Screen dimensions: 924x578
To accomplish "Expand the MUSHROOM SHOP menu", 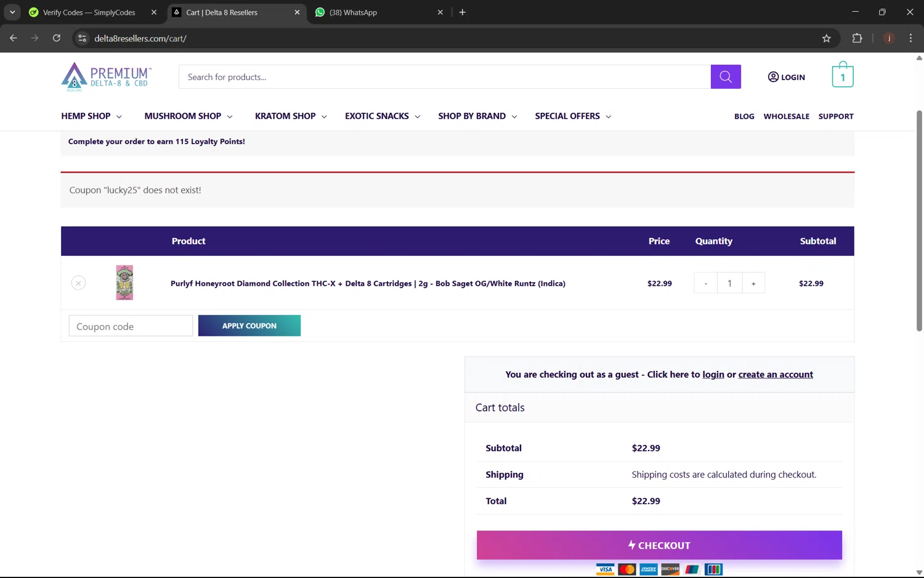I will [x=188, y=116].
